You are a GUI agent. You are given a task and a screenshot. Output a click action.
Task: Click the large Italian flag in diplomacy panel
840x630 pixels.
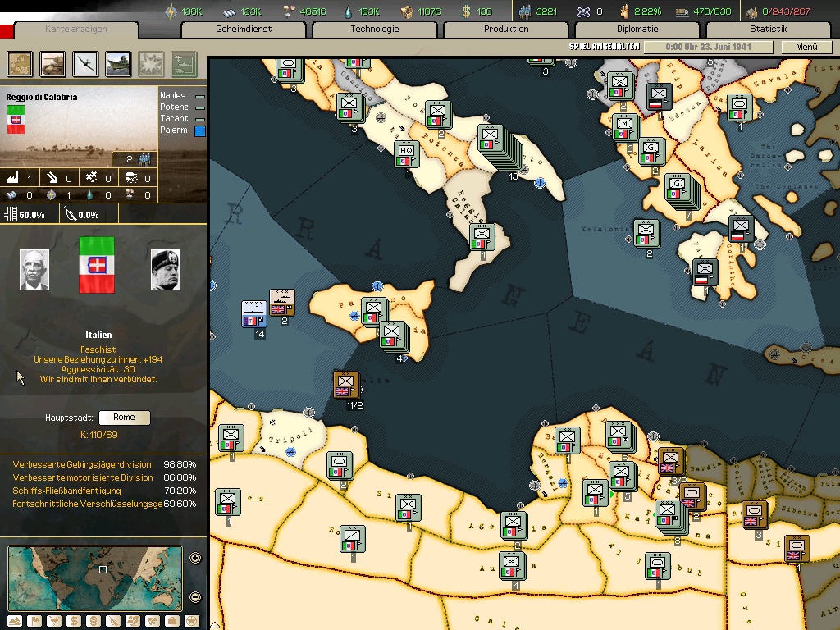coord(97,265)
